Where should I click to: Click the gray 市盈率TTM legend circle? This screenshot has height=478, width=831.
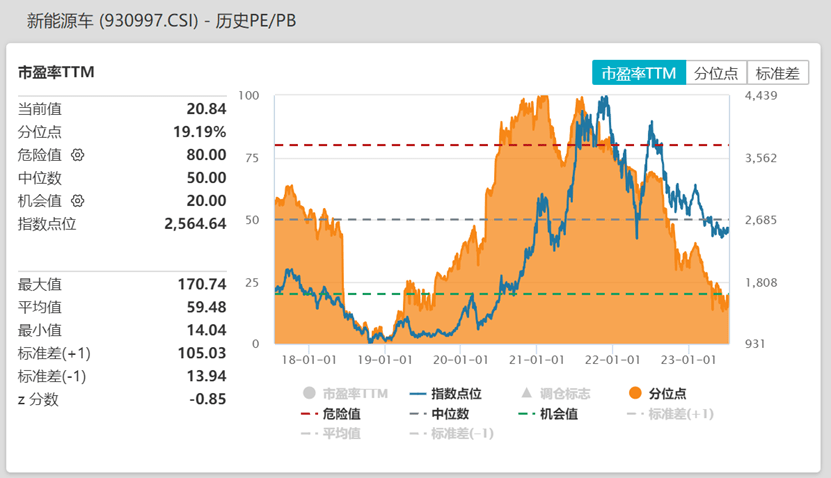(309, 394)
